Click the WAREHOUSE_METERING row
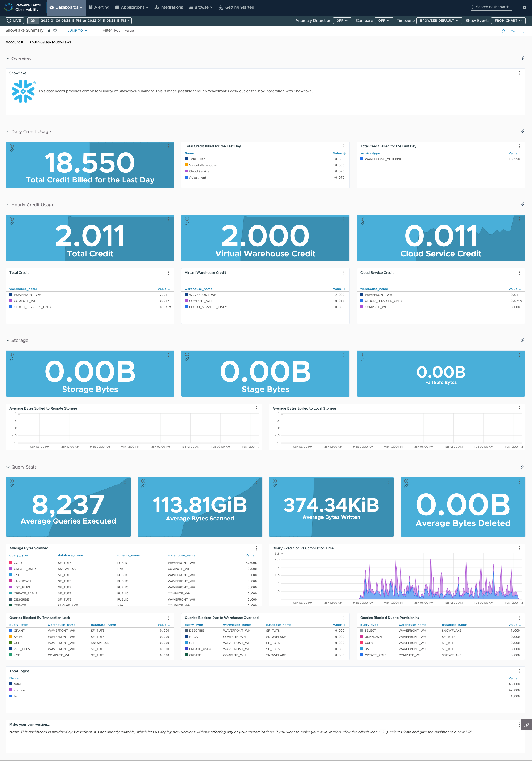The image size is (532, 761). pyautogui.click(x=441, y=159)
